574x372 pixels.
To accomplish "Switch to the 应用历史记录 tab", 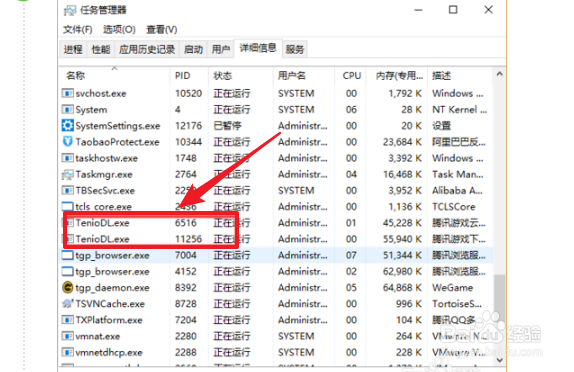I will pos(147,49).
